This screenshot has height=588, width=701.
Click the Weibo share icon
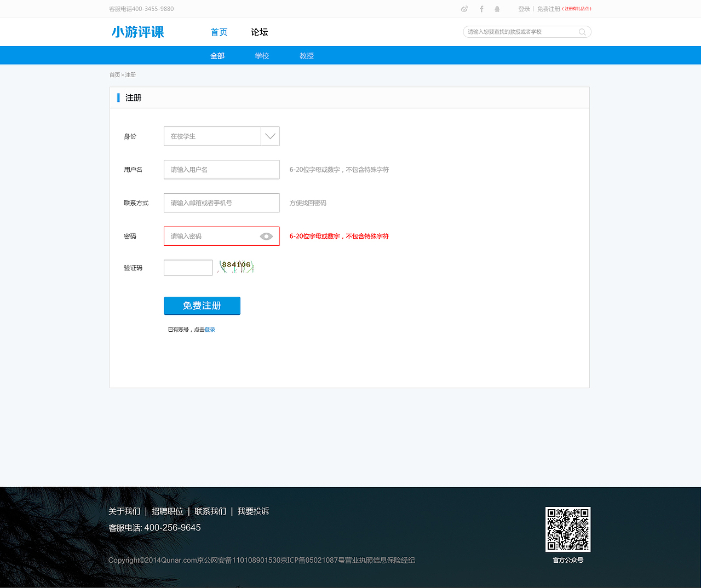tap(464, 9)
